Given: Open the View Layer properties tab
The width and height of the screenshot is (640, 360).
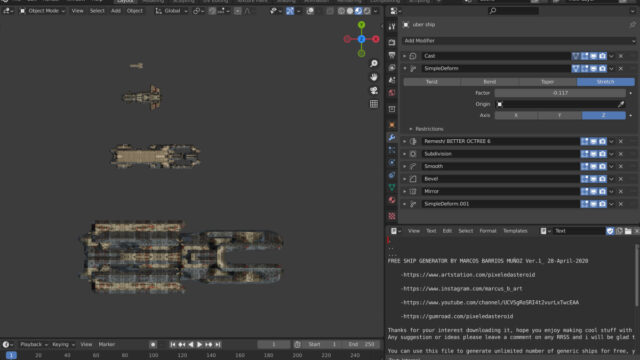Looking at the screenshot, I should point(392,68).
